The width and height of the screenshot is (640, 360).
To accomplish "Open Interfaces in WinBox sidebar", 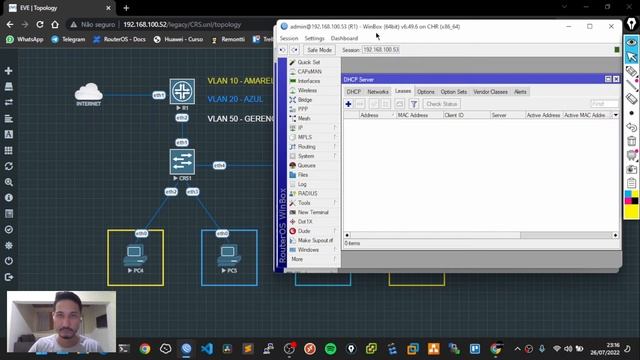I will [309, 81].
